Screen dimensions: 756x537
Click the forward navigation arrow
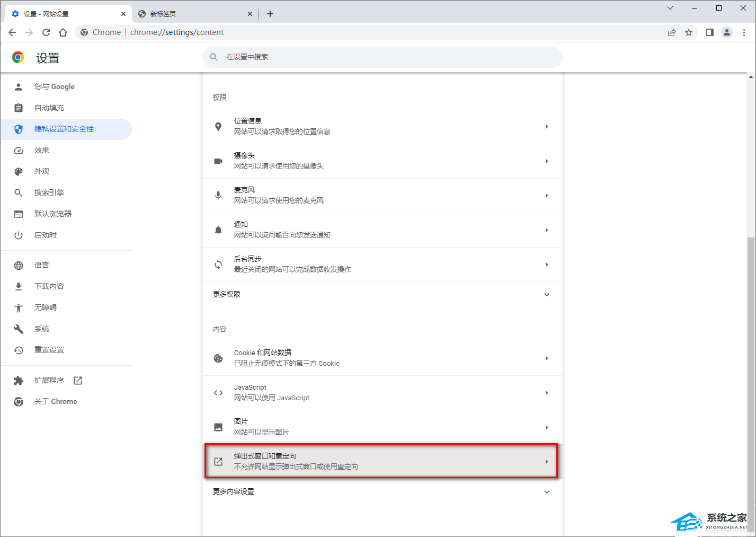(x=29, y=32)
